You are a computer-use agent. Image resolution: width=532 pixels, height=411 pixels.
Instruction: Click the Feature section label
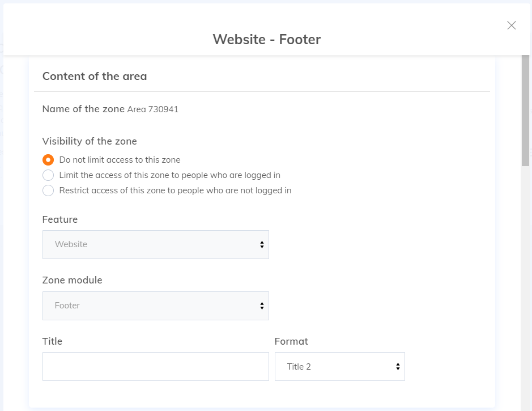[x=59, y=219]
